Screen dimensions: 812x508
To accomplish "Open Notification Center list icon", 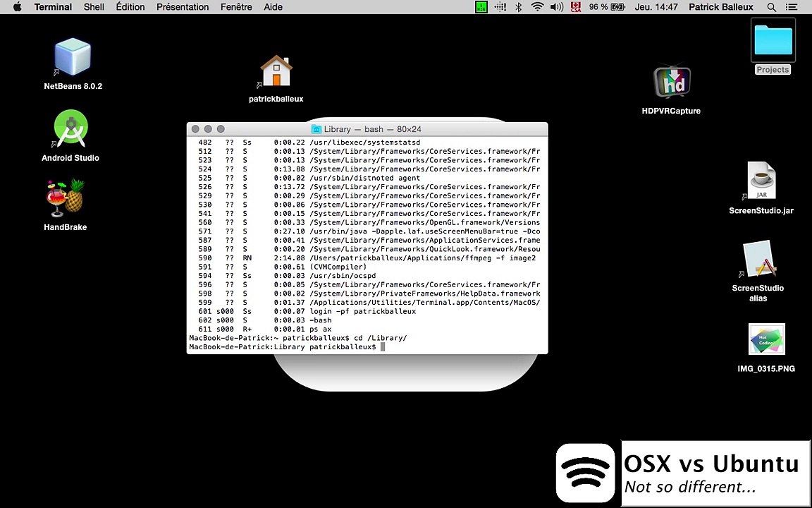I will (x=792, y=7).
